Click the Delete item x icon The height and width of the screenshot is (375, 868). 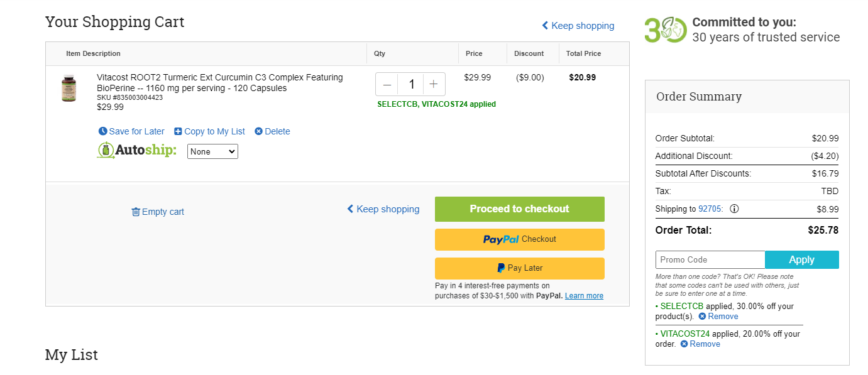[x=258, y=131]
